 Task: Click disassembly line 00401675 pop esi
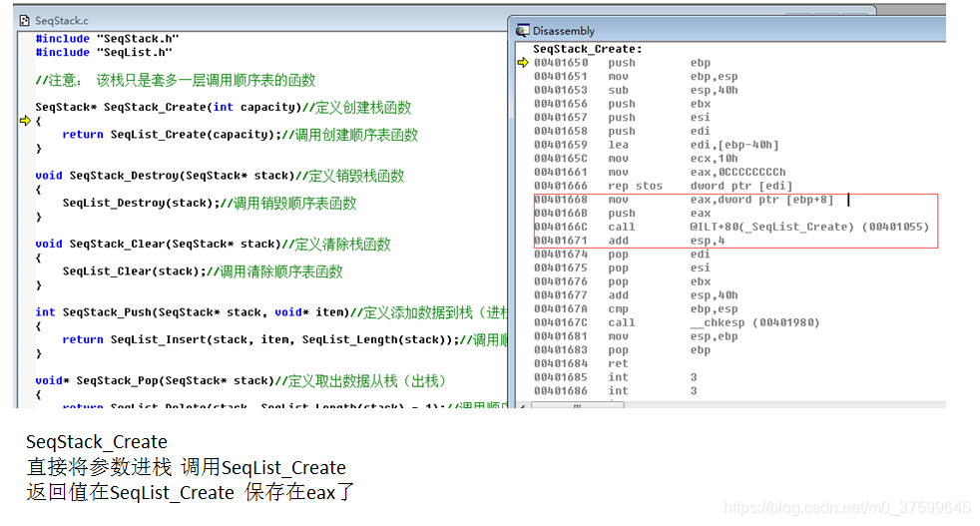[x=622, y=268]
